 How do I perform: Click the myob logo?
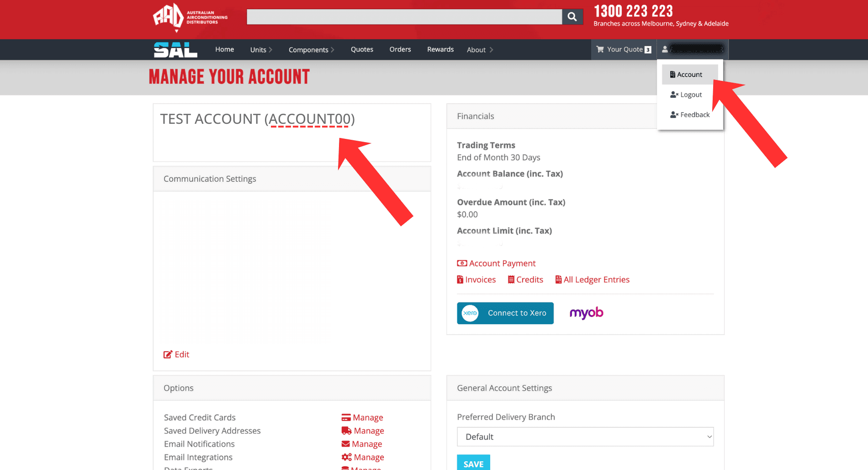coord(586,313)
